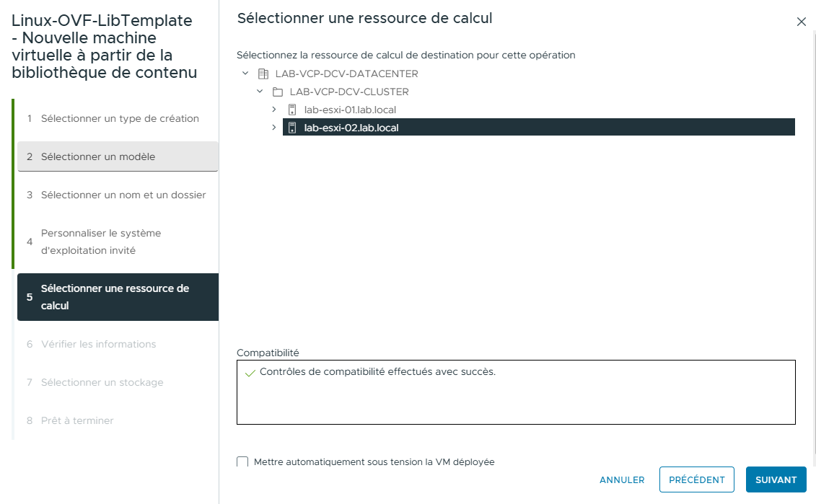Click the LAB-VCP-DCV-CLUSTER folder icon
Screen dimensions: 816x504
[276, 91]
